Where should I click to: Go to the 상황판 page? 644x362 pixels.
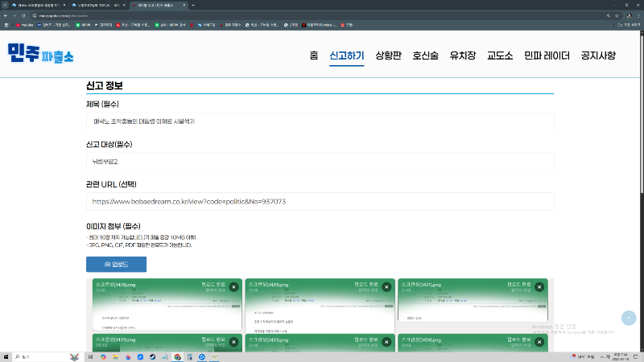388,56
